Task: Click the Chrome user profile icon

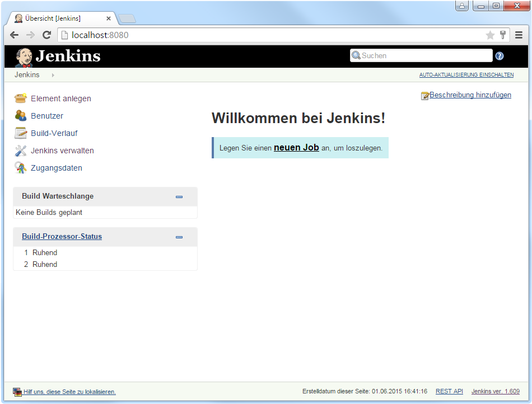Action: (462, 6)
